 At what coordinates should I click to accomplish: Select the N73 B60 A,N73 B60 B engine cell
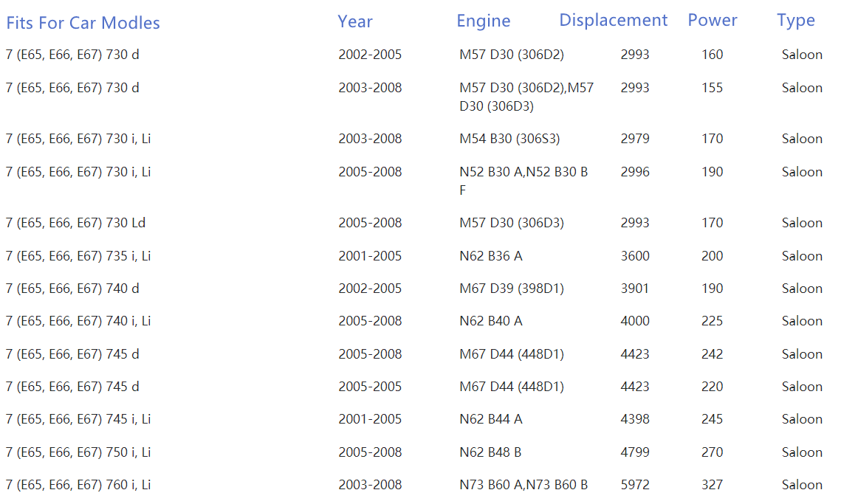pos(524,485)
